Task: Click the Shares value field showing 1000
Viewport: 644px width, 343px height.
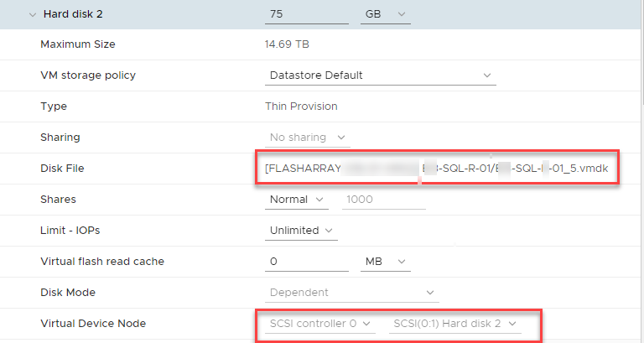Action: (383, 200)
